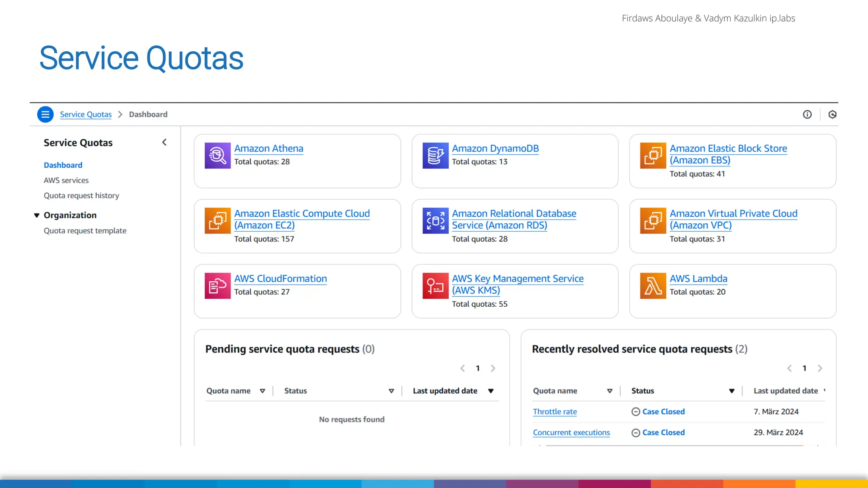The height and width of the screenshot is (488, 868).
Task: Click Service Quotas breadcrumb link
Action: pos(86,114)
